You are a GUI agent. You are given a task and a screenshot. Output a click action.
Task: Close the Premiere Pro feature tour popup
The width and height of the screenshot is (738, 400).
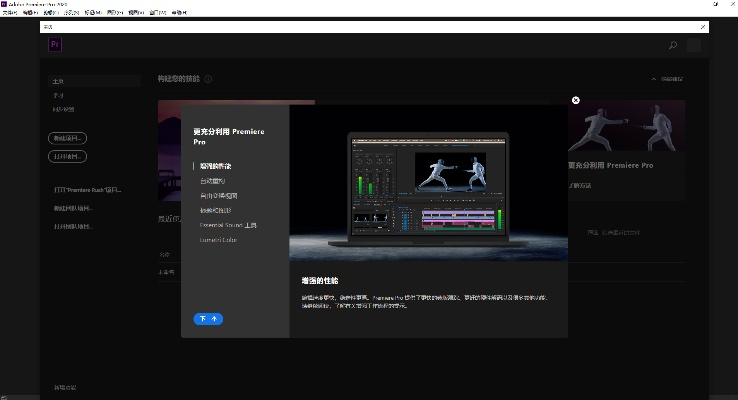(576, 100)
